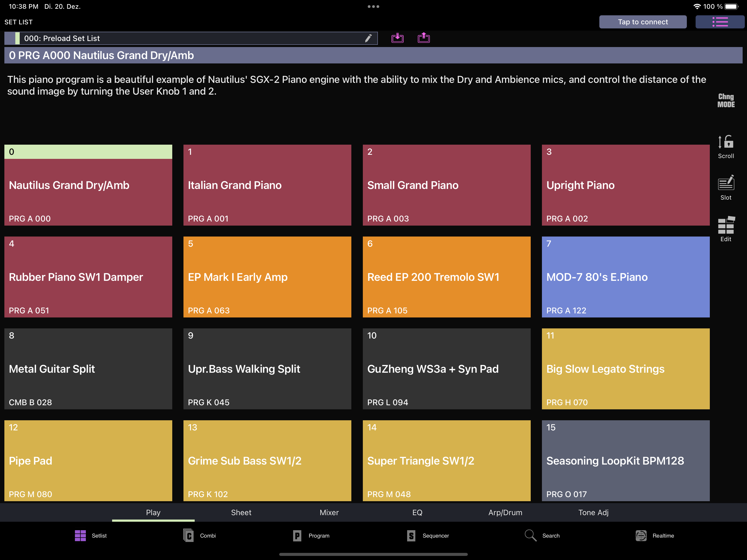
Task: Select the Slot edit icon
Action: click(726, 188)
